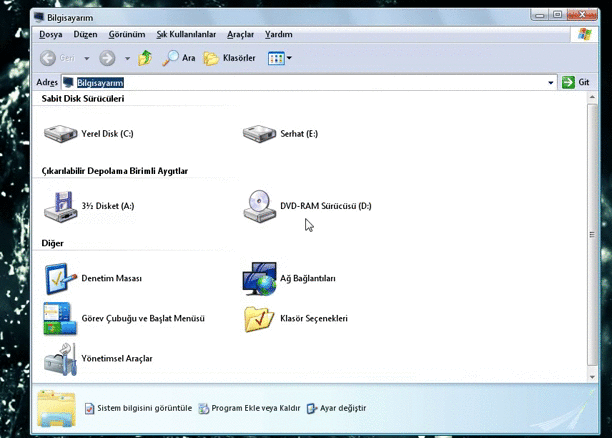Select the Ağ Bağlantıları icon
This screenshot has height=438, width=612.
(259, 278)
